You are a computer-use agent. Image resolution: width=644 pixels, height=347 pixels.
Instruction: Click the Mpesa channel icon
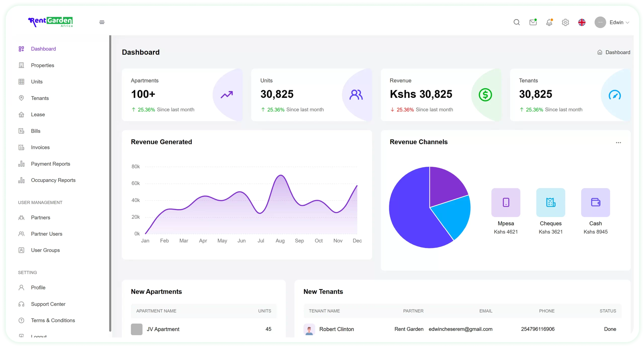(x=506, y=202)
